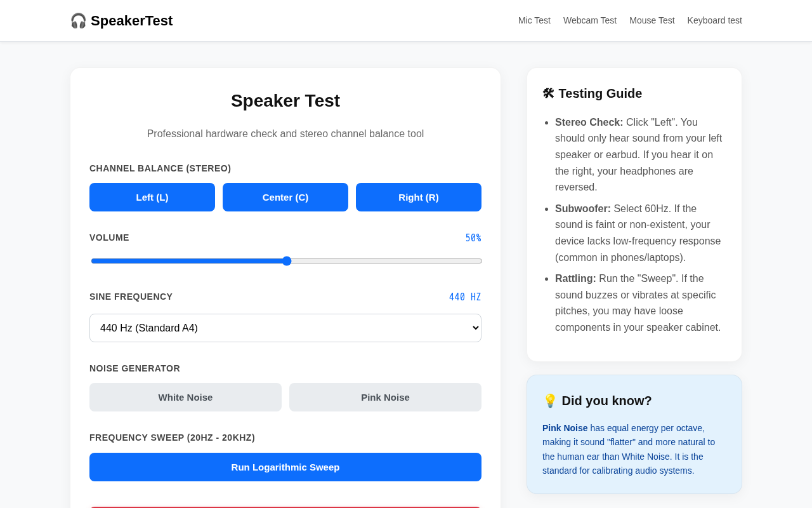Viewport: 812px width, 508px height.
Task: Toggle the Pink Noise generator
Action: (x=385, y=397)
